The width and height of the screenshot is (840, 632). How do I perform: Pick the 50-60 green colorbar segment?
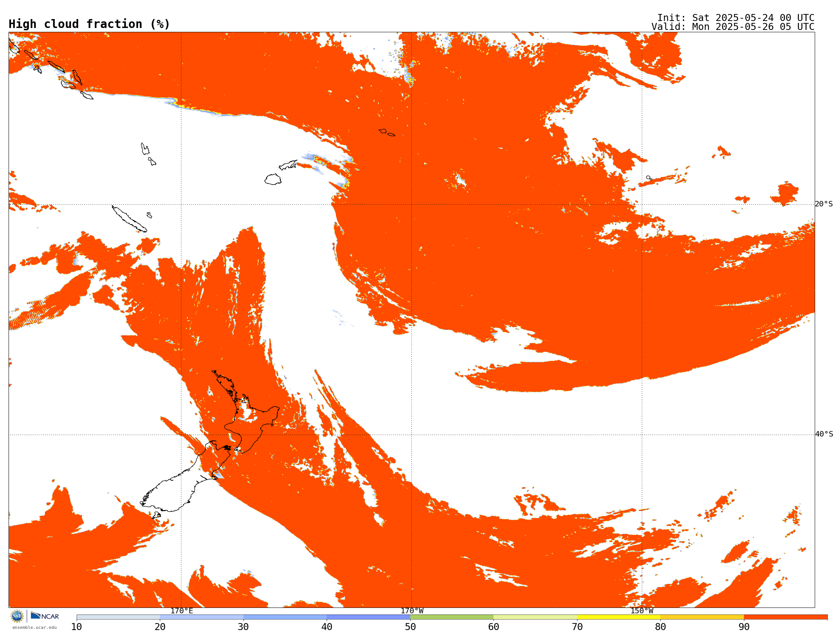tap(452, 617)
